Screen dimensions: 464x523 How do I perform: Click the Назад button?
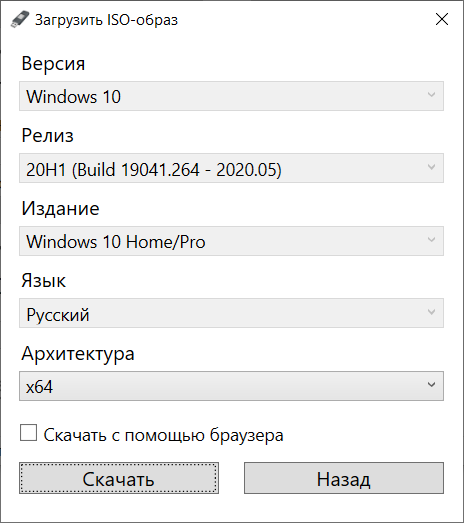[344, 478]
